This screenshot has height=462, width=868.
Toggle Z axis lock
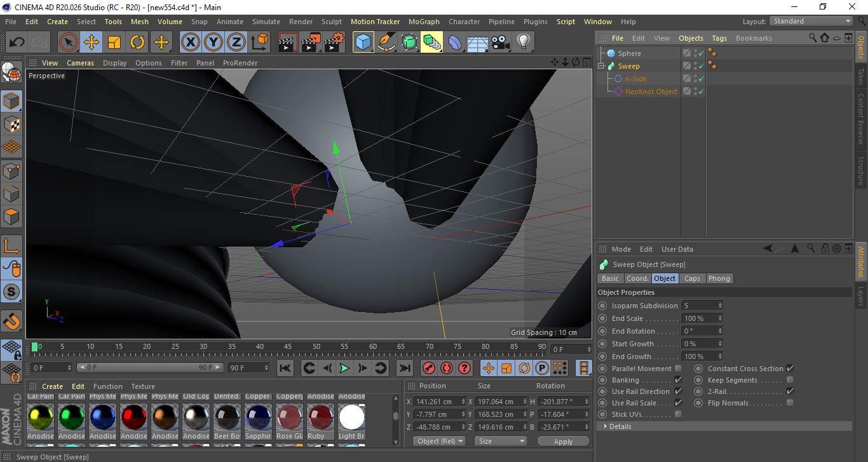[236, 43]
